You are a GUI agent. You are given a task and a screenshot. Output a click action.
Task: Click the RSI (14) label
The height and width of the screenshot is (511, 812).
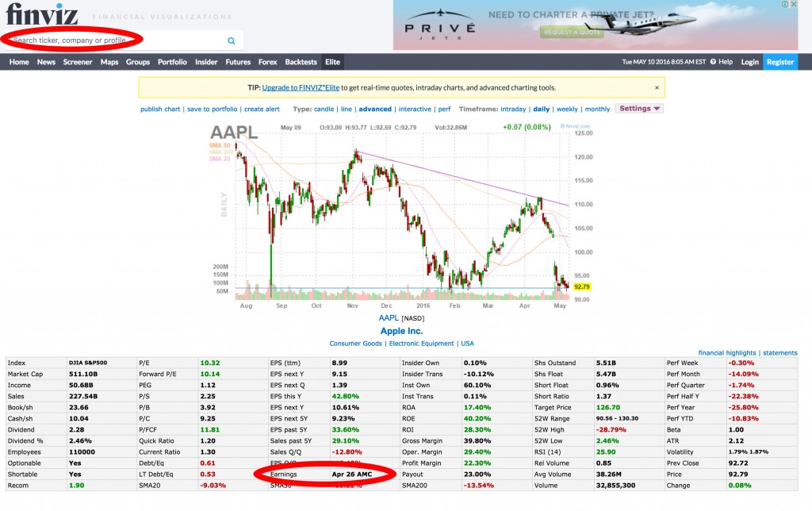pyautogui.click(x=547, y=452)
